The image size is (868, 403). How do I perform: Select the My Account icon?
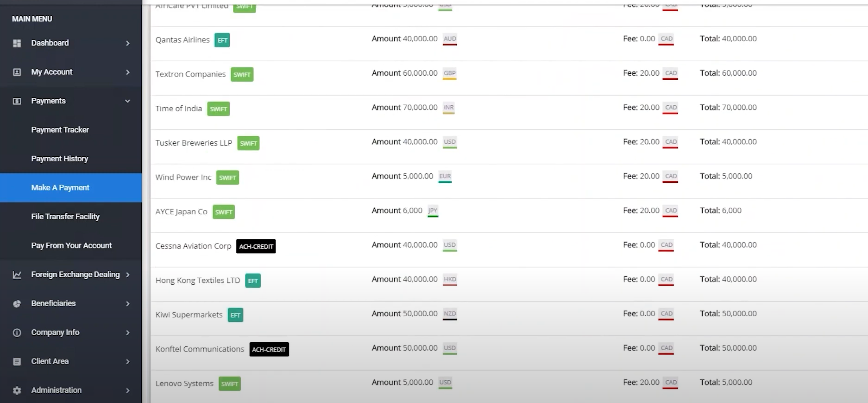[17, 72]
